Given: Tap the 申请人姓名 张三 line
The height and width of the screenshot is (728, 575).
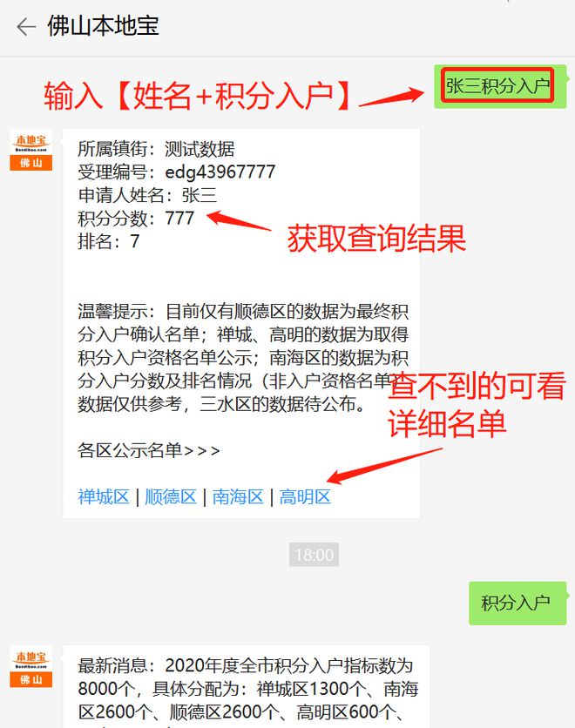Looking at the screenshot, I should [147, 195].
